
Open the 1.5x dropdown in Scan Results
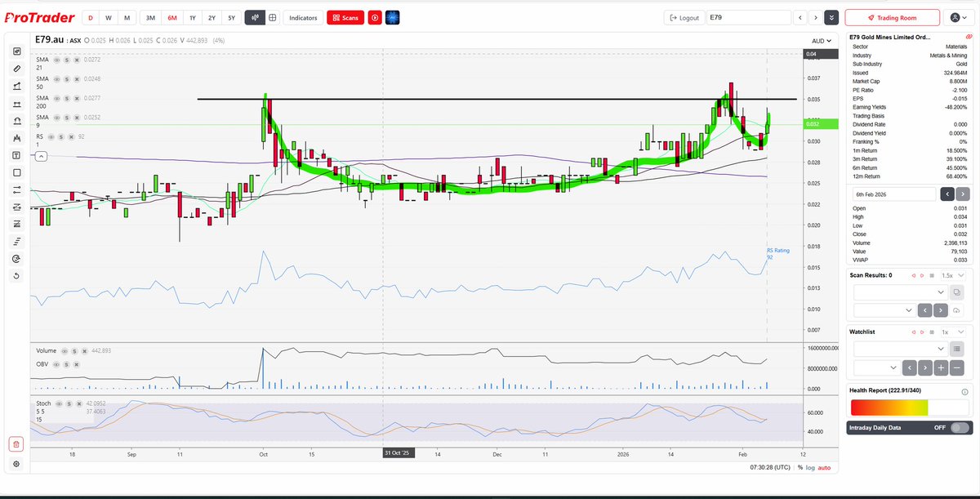coord(952,275)
